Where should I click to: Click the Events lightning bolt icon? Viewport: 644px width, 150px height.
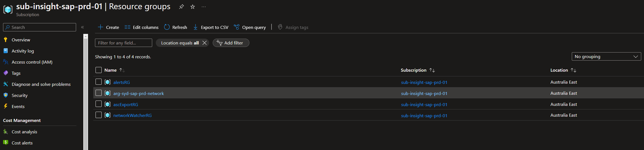[x=6, y=106]
